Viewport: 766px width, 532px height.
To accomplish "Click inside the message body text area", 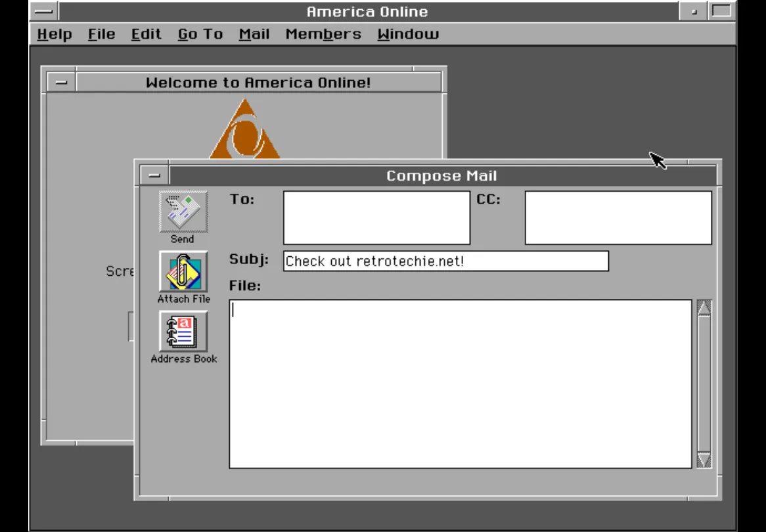I will coord(460,384).
